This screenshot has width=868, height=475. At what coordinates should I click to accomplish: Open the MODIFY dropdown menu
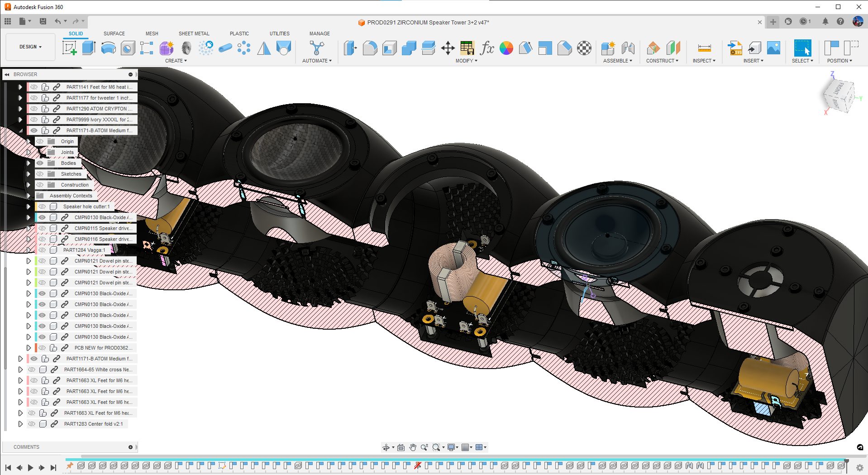point(466,61)
